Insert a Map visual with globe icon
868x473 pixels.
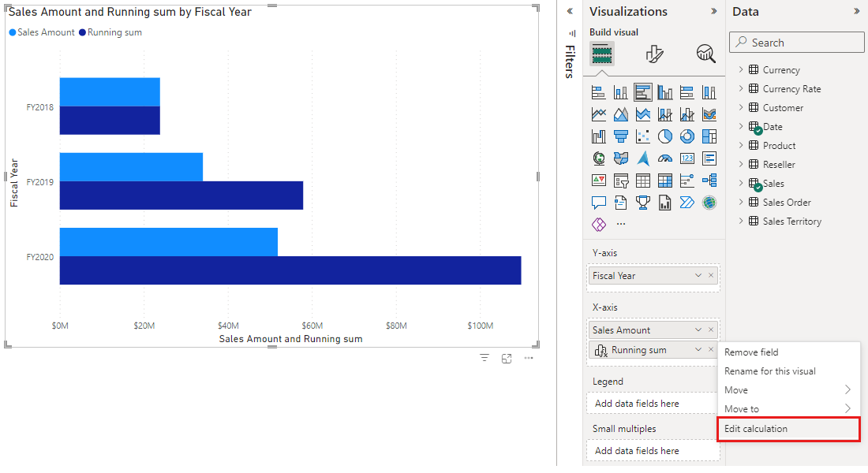click(598, 158)
